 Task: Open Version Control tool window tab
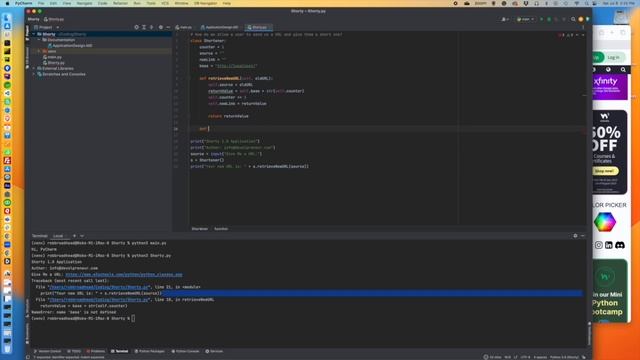point(48,351)
